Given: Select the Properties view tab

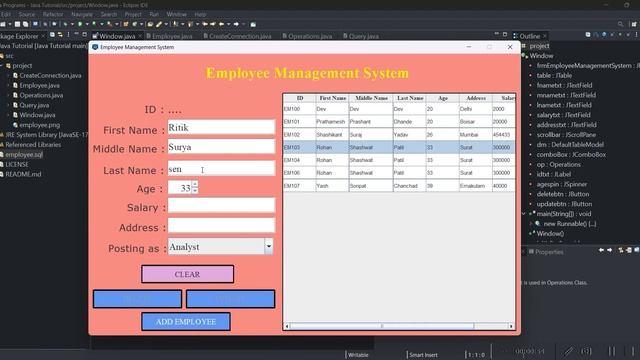Looking at the screenshot, I should point(546,252).
